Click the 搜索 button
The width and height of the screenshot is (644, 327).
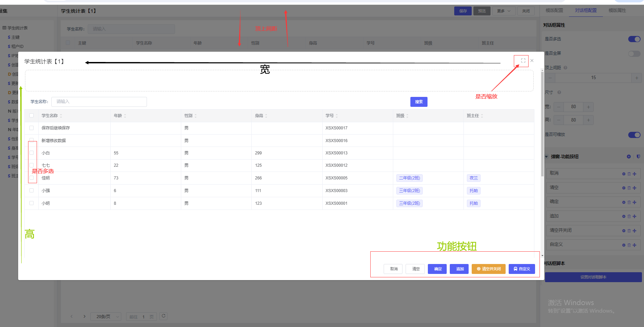tap(419, 102)
